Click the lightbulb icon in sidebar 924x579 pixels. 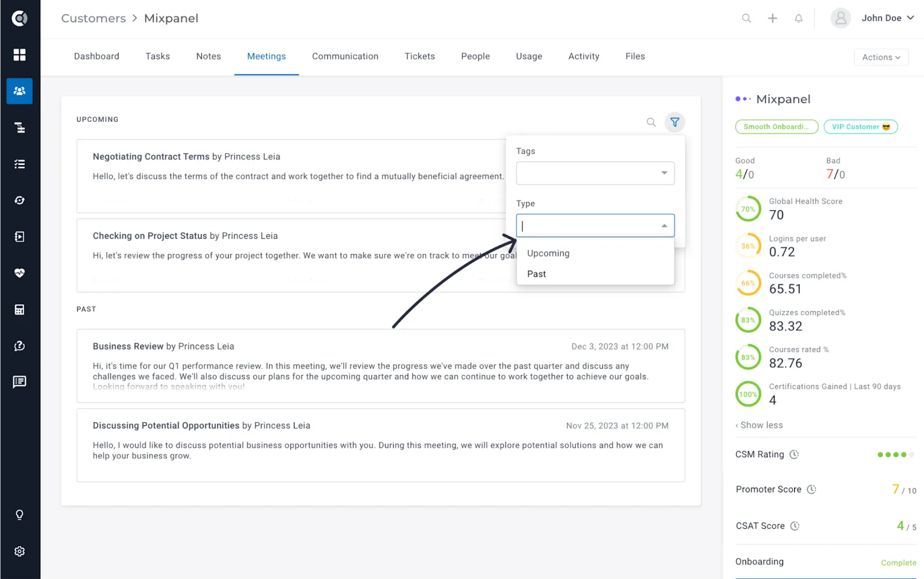click(x=20, y=515)
